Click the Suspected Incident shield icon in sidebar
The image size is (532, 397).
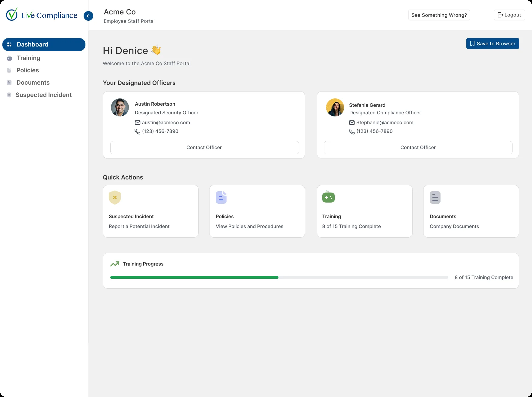[x=9, y=95]
